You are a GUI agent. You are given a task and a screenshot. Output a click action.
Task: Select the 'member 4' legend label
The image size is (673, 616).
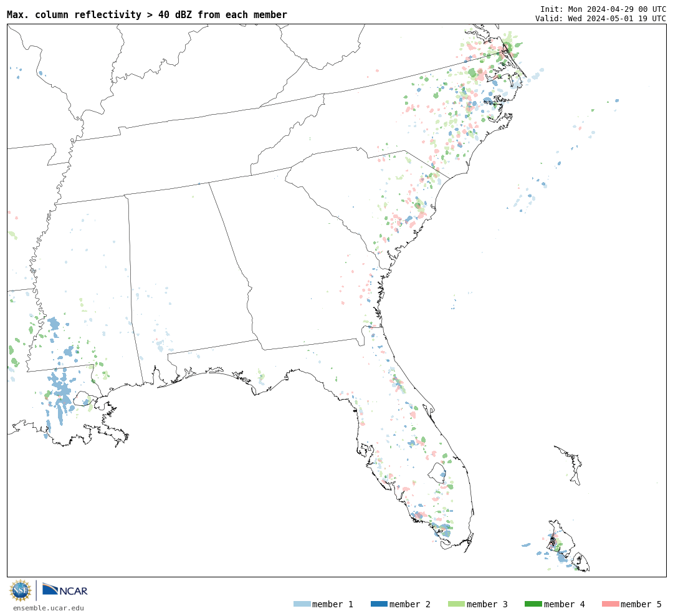(565, 604)
